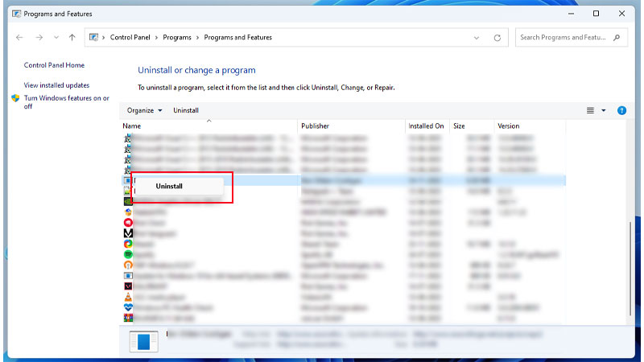Open View installed updates link
This screenshot has height=362, width=644.
point(56,85)
